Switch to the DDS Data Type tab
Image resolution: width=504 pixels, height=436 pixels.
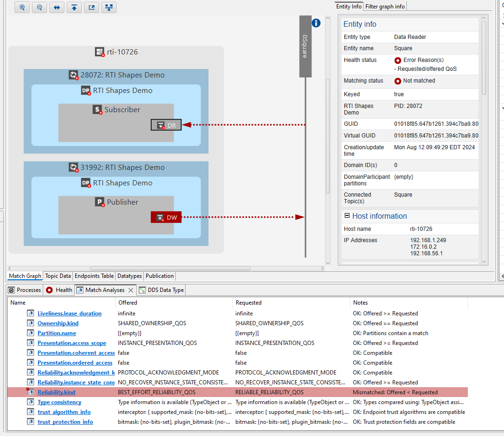(162, 290)
